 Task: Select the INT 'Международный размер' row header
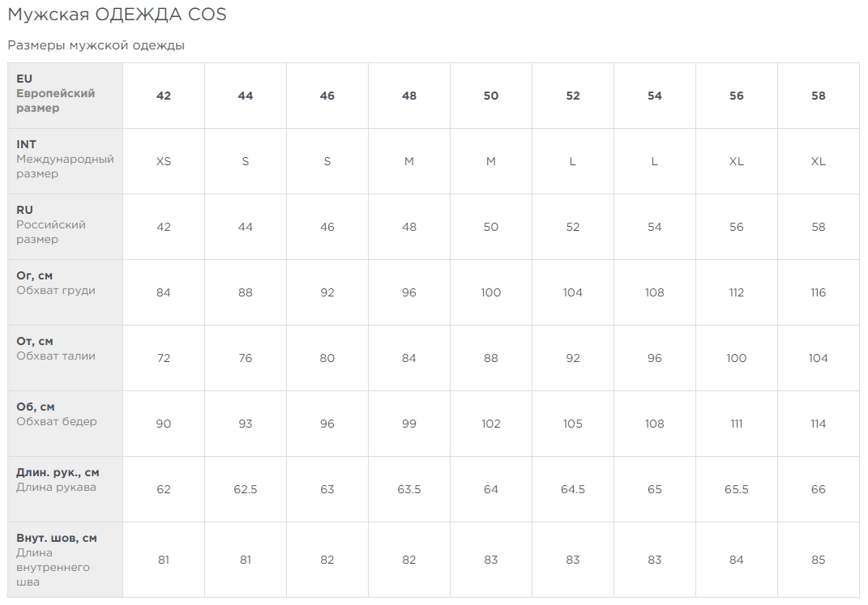65,160
